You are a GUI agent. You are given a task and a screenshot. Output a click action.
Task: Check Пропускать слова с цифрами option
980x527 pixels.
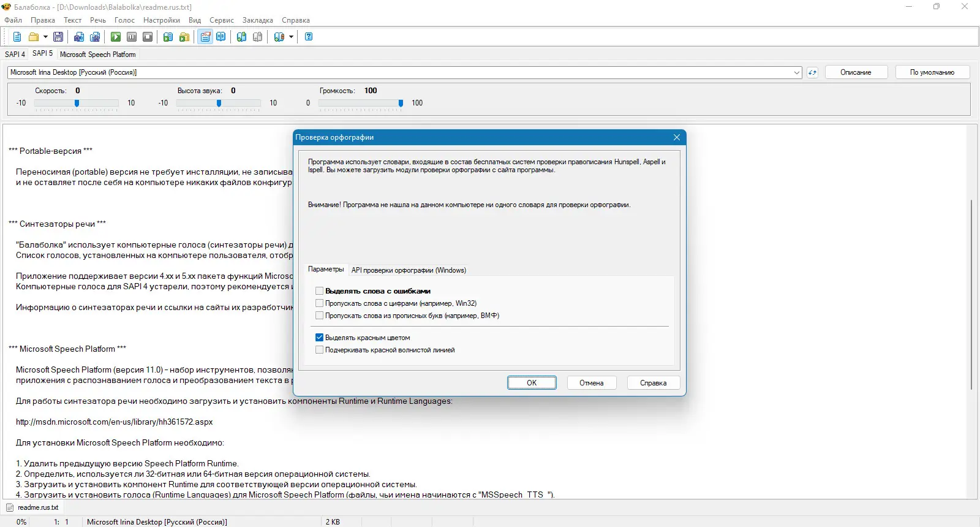click(319, 303)
